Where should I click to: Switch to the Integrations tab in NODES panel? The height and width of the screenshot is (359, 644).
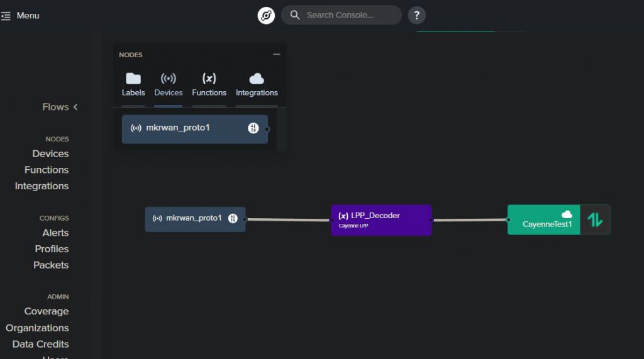[257, 85]
